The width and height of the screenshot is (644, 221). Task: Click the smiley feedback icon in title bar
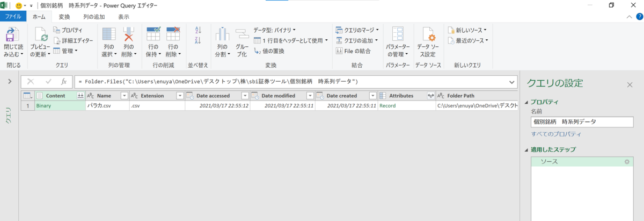pyautogui.click(x=19, y=5)
